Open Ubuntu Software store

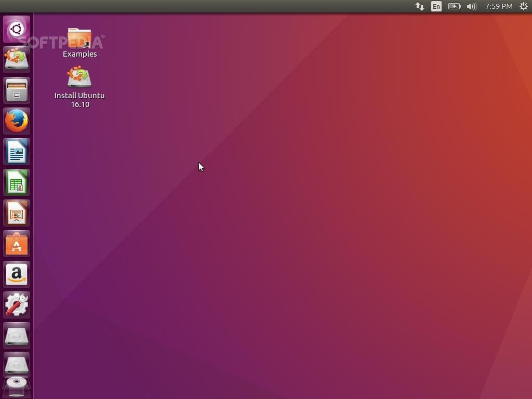tap(17, 244)
